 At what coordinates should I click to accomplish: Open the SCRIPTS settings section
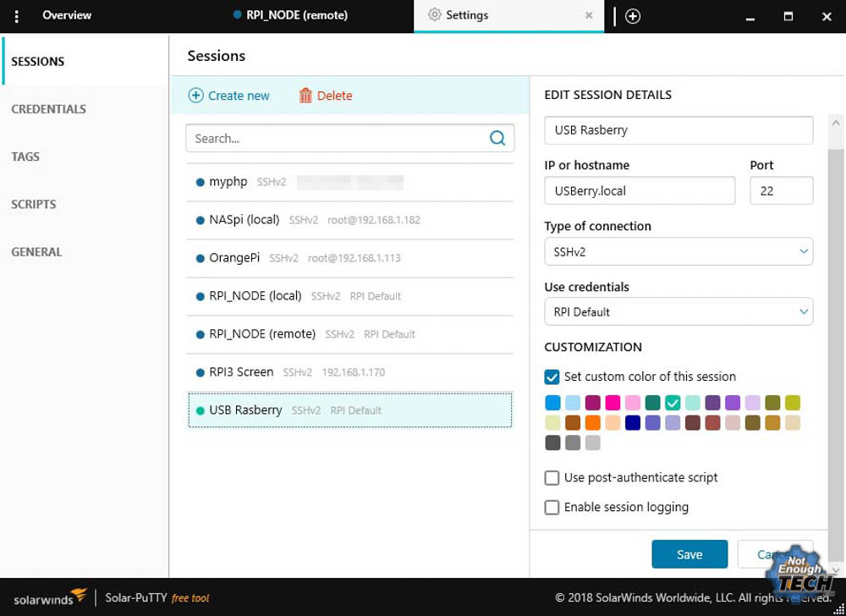point(34,205)
